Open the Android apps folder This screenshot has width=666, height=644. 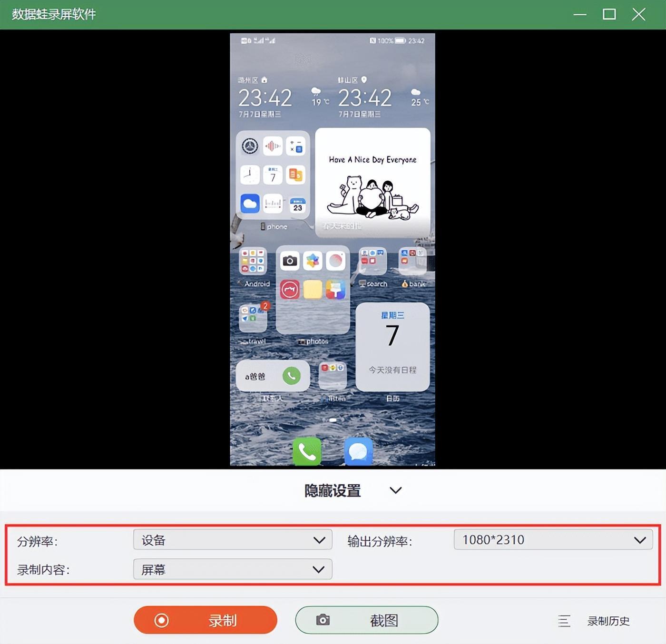(253, 262)
